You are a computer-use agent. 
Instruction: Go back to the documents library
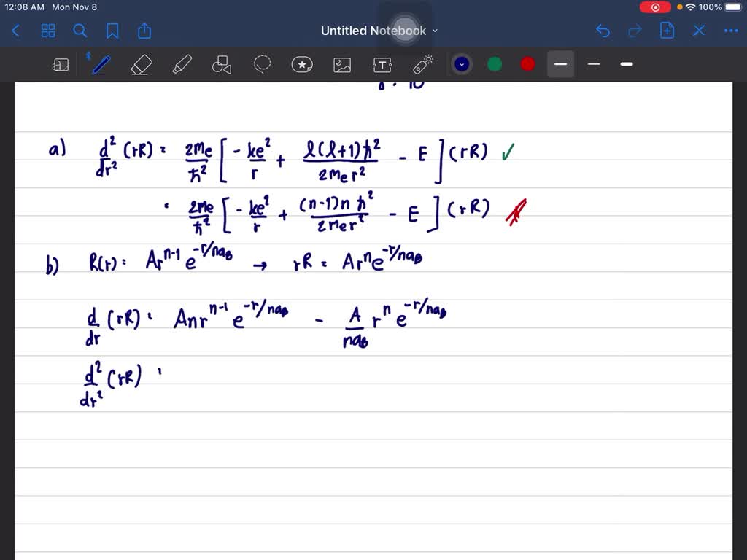[x=16, y=31]
